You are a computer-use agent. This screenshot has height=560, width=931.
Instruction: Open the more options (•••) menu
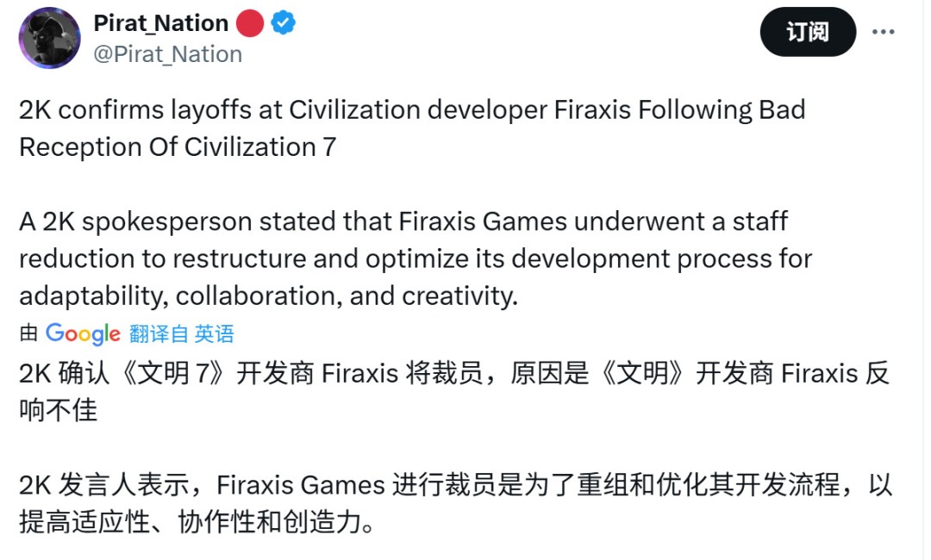coord(885,32)
